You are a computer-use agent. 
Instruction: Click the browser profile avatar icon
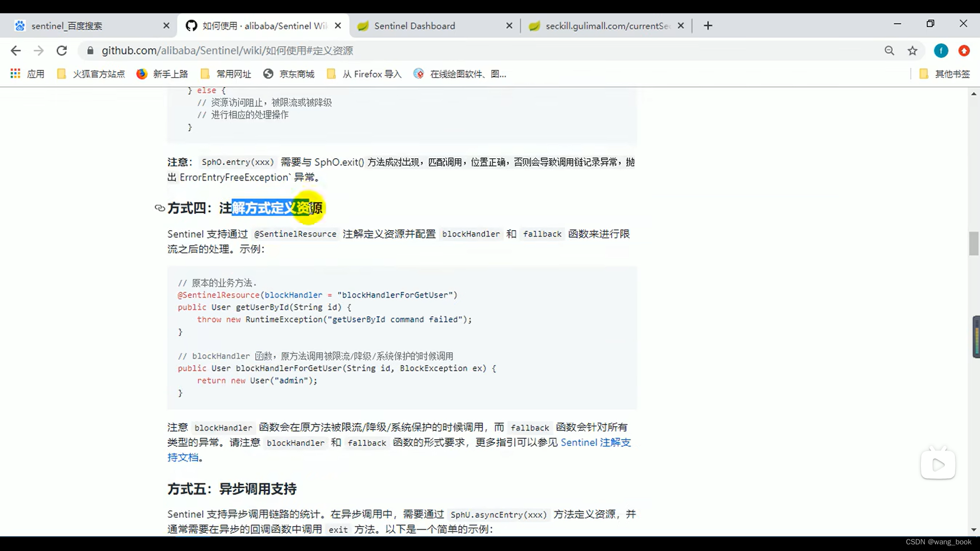coord(941,51)
